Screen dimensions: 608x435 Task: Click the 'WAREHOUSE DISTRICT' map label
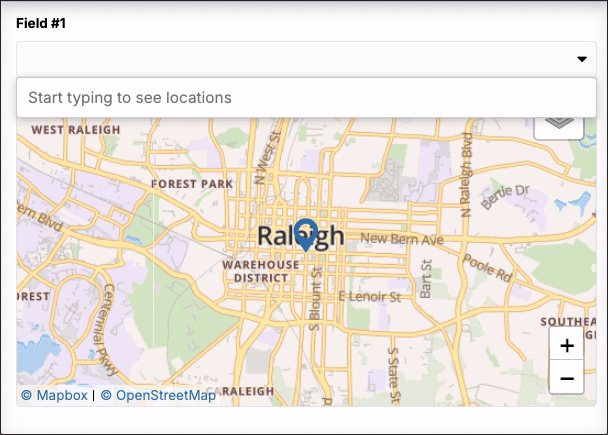[x=261, y=271]
